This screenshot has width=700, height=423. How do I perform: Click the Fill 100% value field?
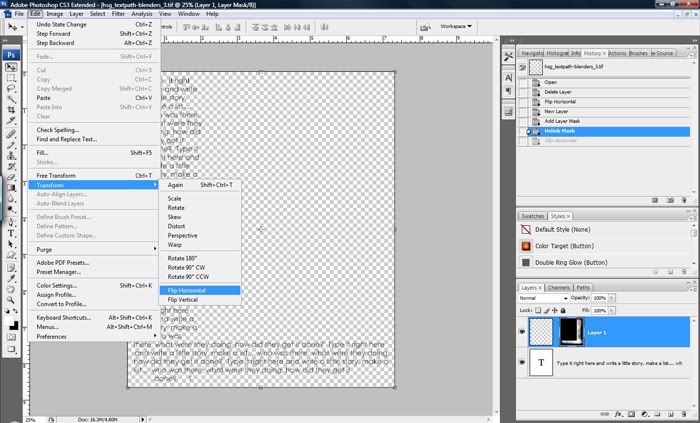pos(600,310)
